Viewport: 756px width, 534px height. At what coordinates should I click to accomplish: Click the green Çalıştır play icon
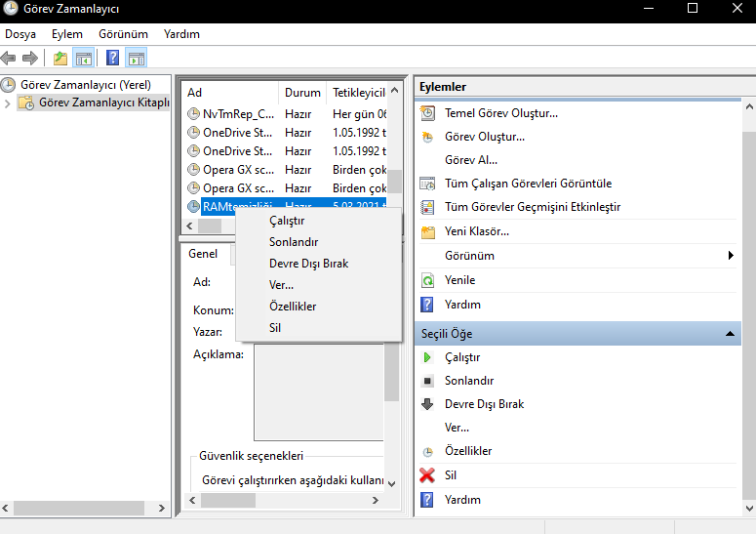click(x=427, y=357)
